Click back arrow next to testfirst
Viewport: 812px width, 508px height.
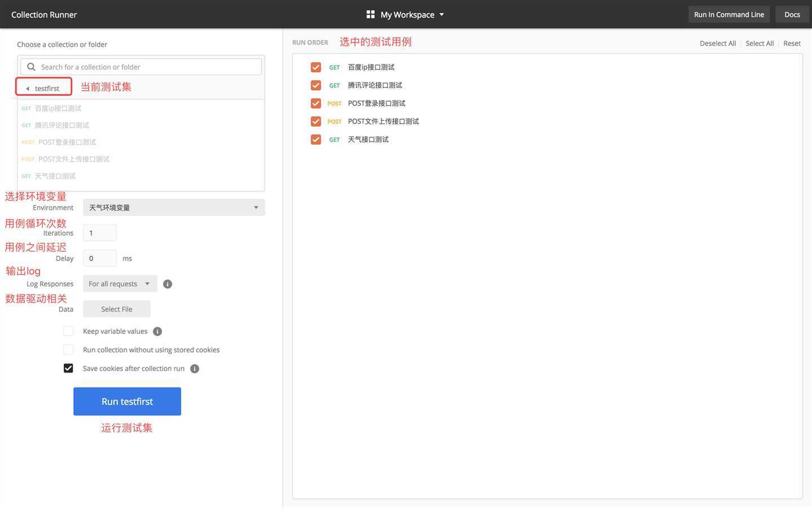coord(28,89)
